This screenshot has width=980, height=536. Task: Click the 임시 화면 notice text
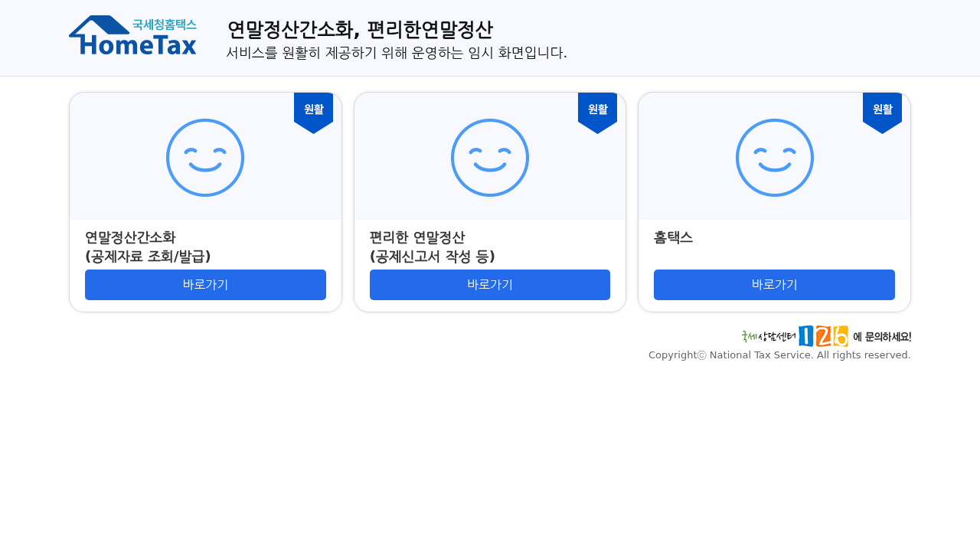pyautogui.click(x=397, y=52)
